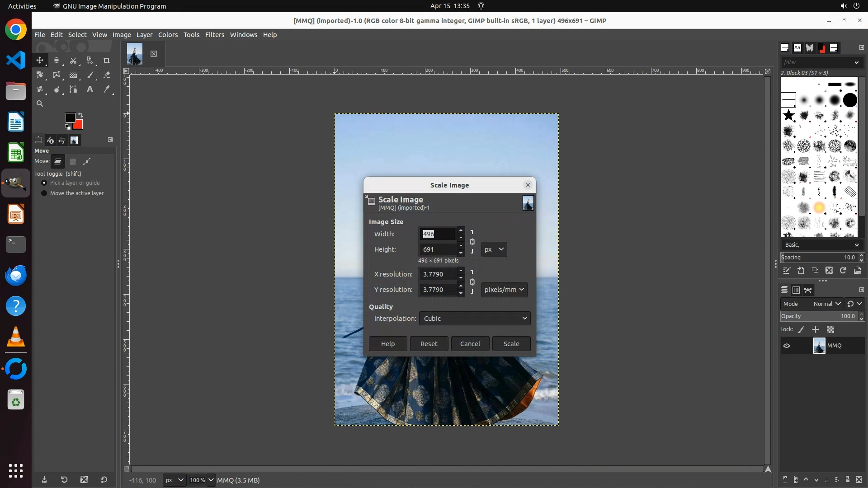The width and height of the screenshot is (868, 488).
Task: Click the Scale button
Action: pyautogui.click(x=511, y=344)
